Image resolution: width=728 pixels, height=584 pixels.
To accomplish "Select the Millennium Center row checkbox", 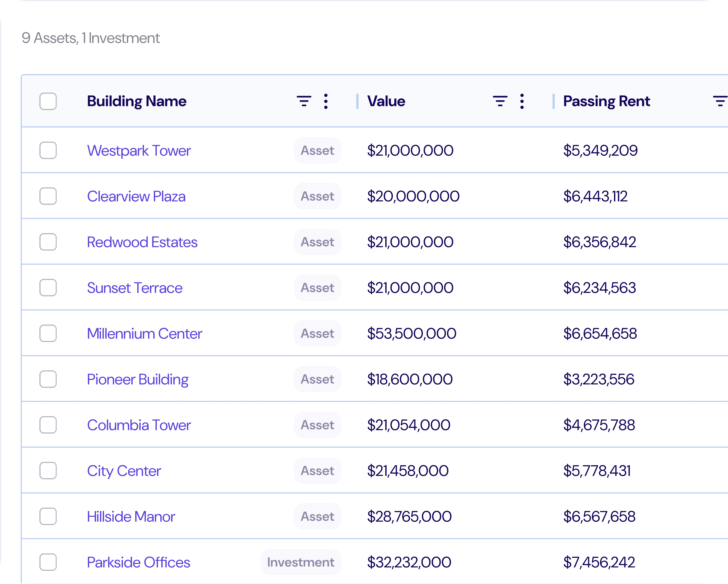I will 48,333.
